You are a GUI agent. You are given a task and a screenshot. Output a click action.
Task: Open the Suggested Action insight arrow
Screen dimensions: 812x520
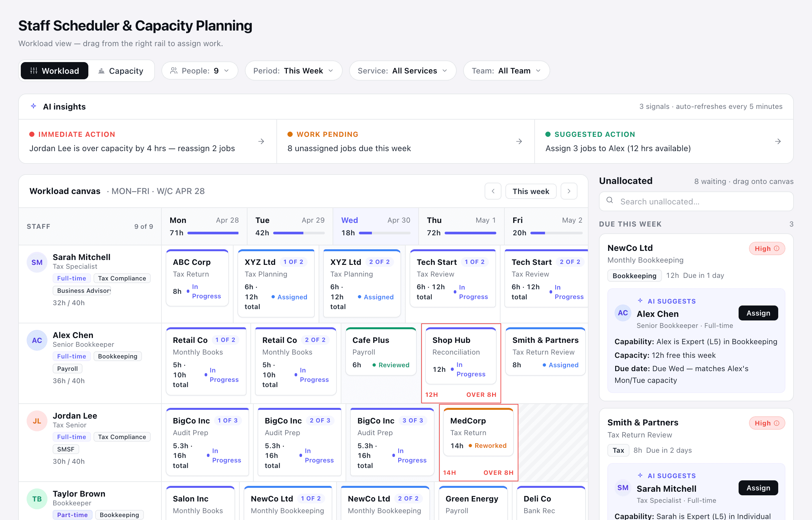click(x=778, y=141)
